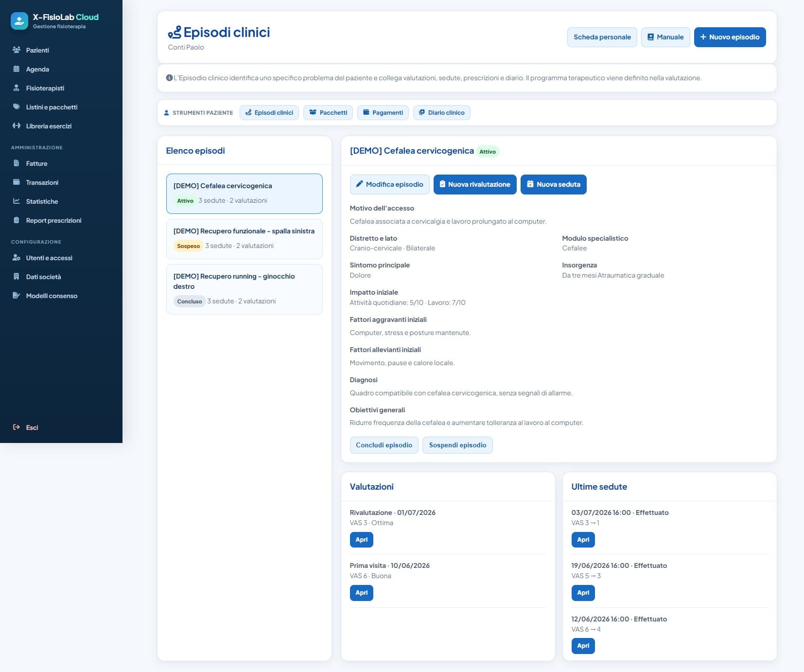
Task: Open the 19/06/2026 session with Apri
Action: coord(583,593)
